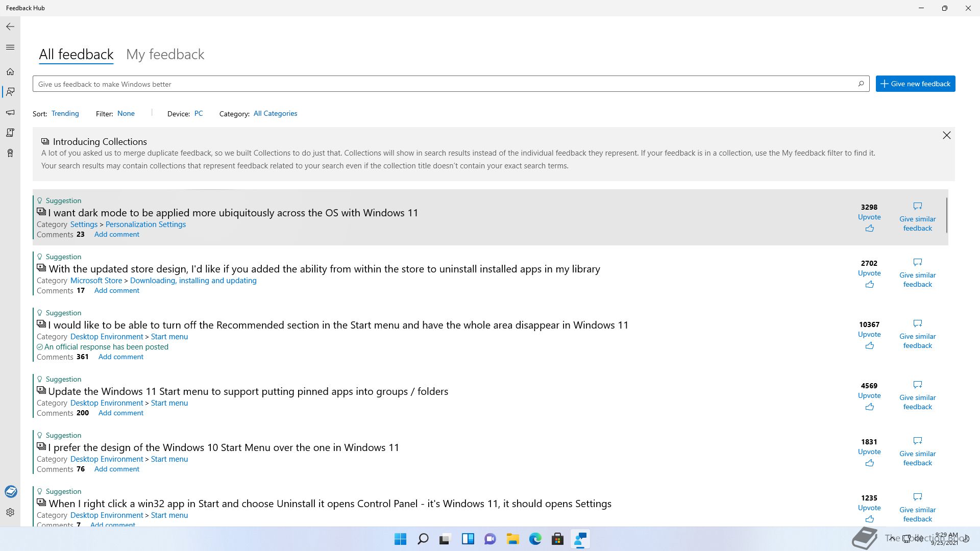The width and height of the screenshot is (980, 551).
Task: Upvote thumbs-up for store uninstall suggestion
Action: (869, 285)
